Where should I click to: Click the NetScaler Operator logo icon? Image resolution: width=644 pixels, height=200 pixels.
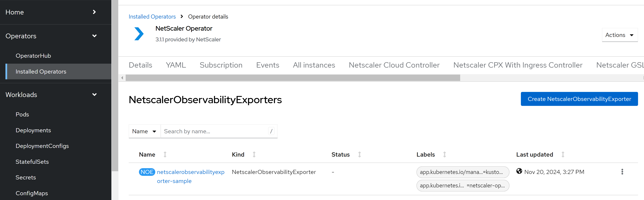click(139, 34)
